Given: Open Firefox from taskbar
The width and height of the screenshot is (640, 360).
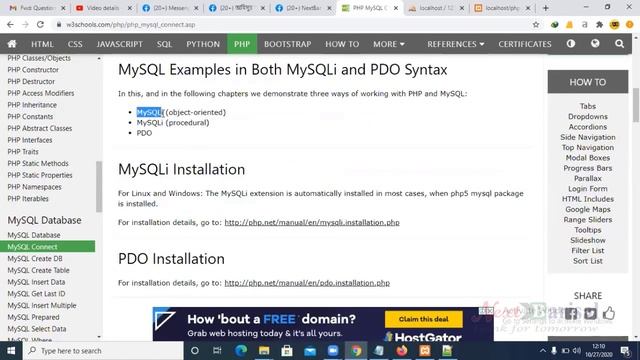Looking at the screenshot, I should (402, 351).
